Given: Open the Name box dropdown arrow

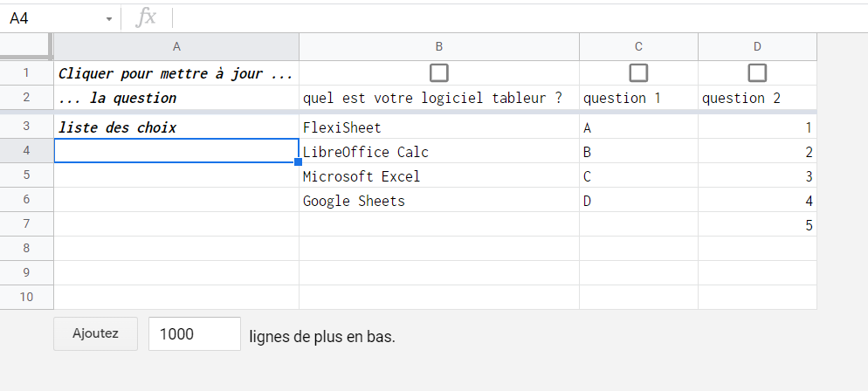Looking at the screenshot, I should pos(109,18).
